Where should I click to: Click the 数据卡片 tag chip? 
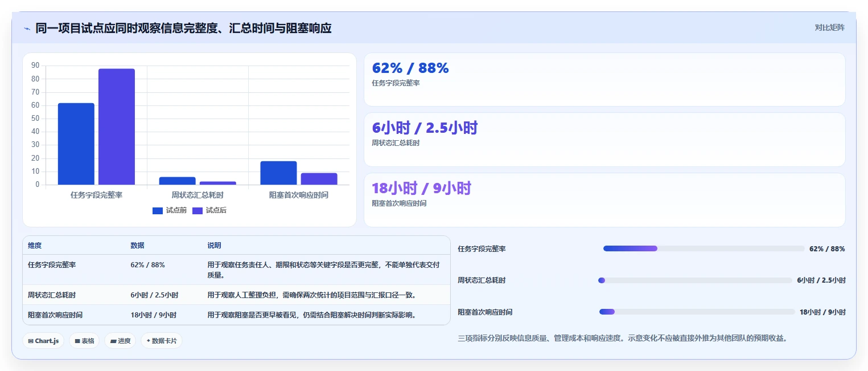[x=162, y=341]
